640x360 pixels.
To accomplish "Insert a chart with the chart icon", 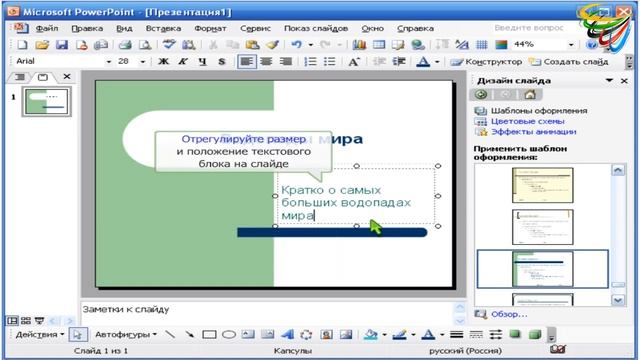I will [x=359, y=44].
